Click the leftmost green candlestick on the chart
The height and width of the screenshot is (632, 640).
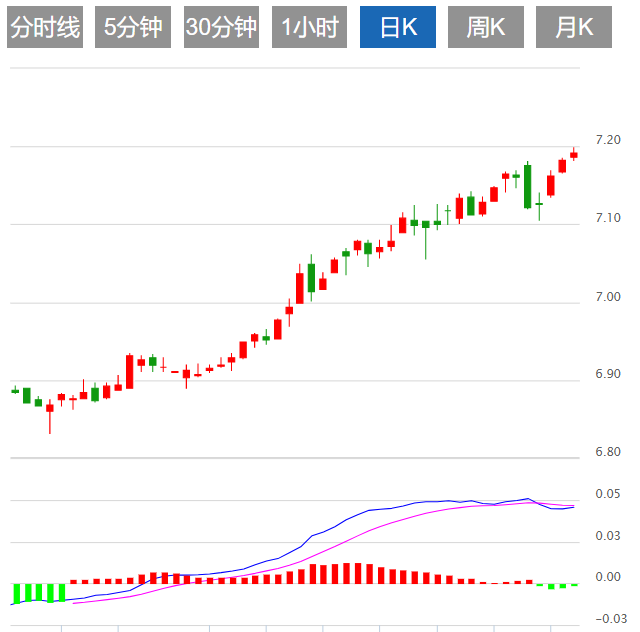[15, 390]
